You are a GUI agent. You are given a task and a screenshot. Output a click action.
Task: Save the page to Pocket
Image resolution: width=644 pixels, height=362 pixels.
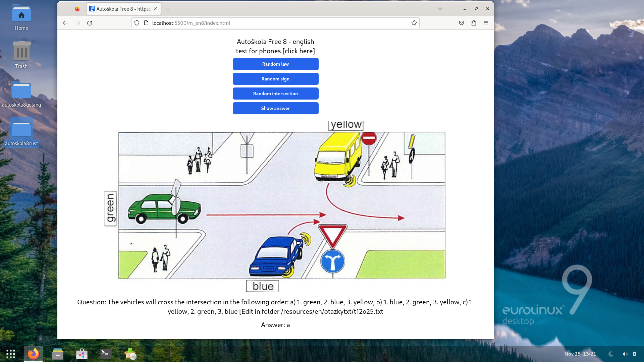tap(461, 23)
